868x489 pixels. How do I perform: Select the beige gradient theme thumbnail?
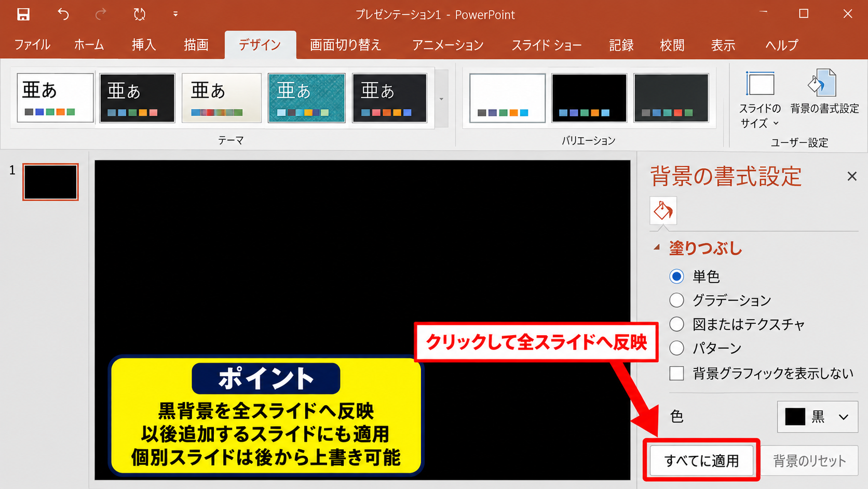click(222, 98)
